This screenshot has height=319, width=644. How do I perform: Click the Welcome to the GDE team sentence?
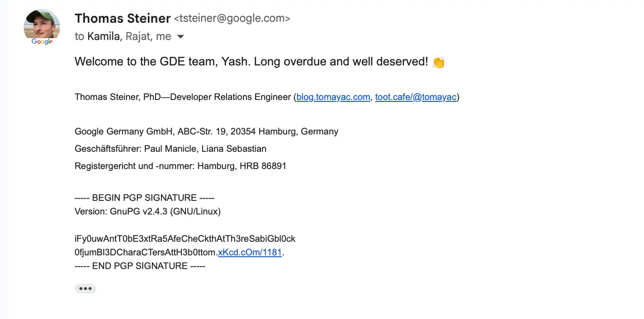pyautogui.click(x=252, y=62)
